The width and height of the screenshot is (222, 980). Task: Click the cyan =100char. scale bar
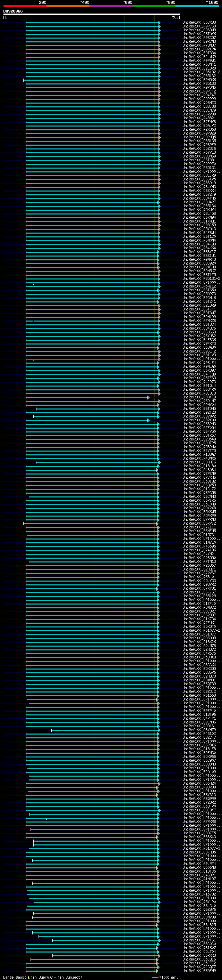click(155, 977)
